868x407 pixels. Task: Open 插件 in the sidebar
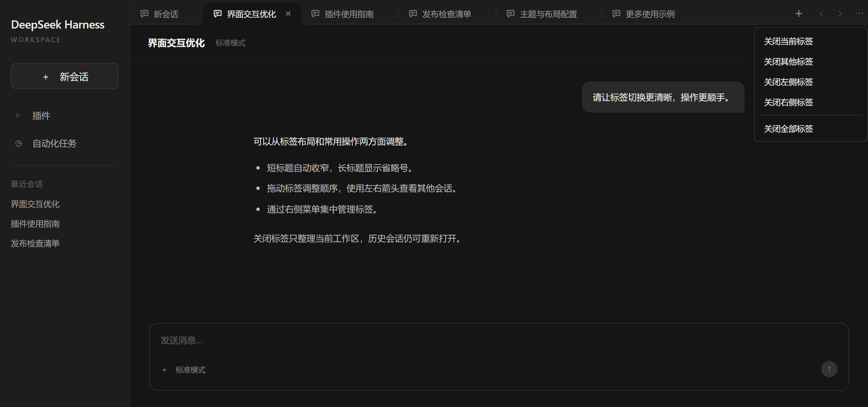coord(65,116)
